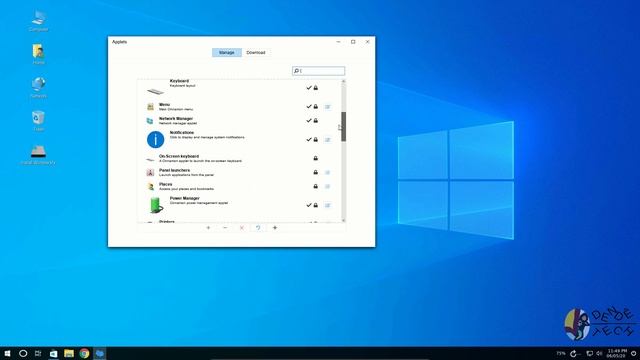Click the Keyboard applet icon

[156, 91]
